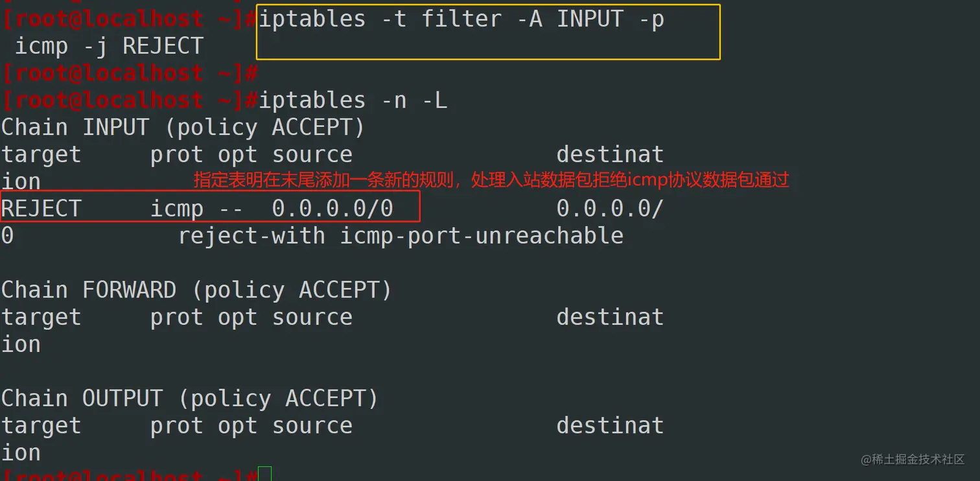Image resolution: width=980 pixels, height=481 pixels.
Task: Click the 'destinat' header under Chain INPUT
Action: point(609,154)
